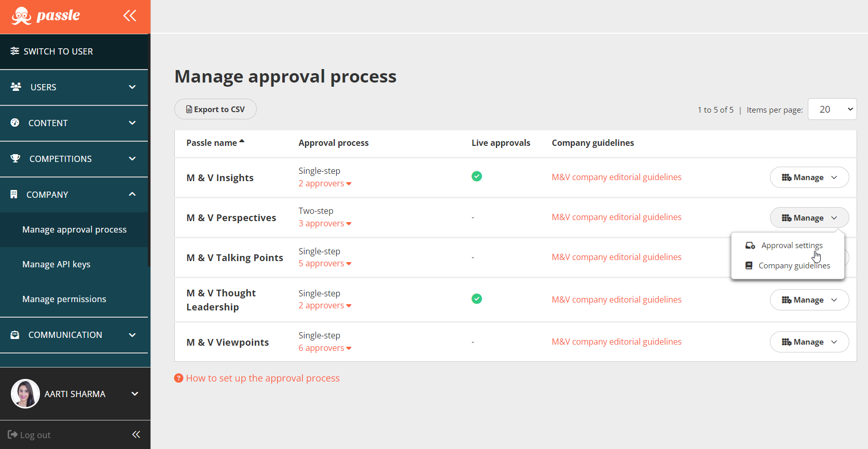868x449 pixels.
Task: Expand 3 approvers list for M & V Perspectives
Action: click(x=325, y=223)
